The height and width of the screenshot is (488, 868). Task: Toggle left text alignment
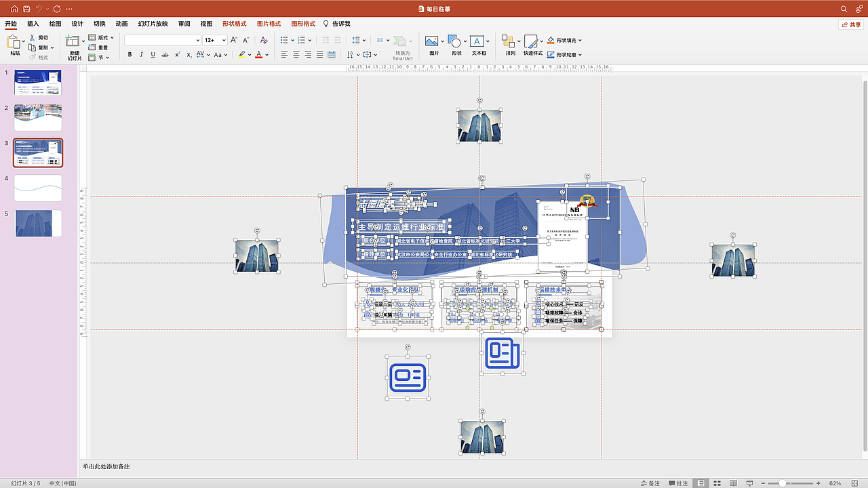285,55
